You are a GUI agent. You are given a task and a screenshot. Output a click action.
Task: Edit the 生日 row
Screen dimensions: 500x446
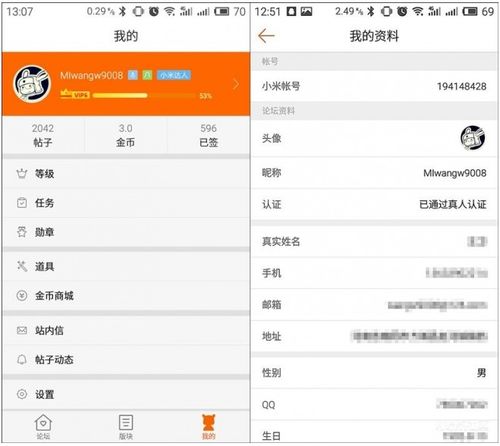click(x=374, y=433)
